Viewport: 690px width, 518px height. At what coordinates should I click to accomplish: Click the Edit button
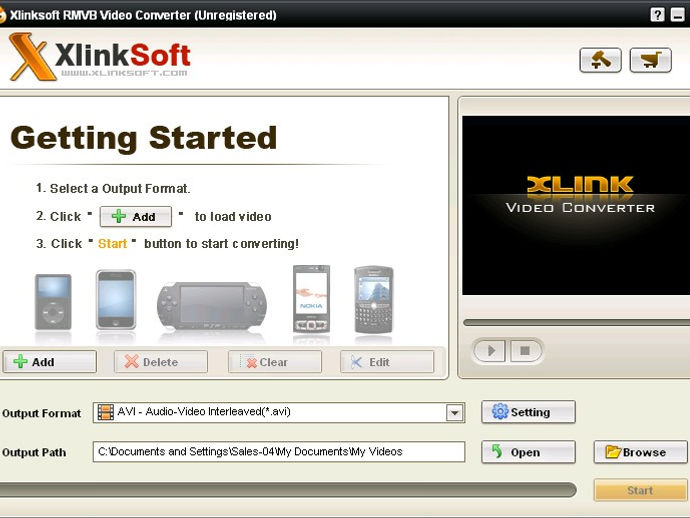click(387, 362)
